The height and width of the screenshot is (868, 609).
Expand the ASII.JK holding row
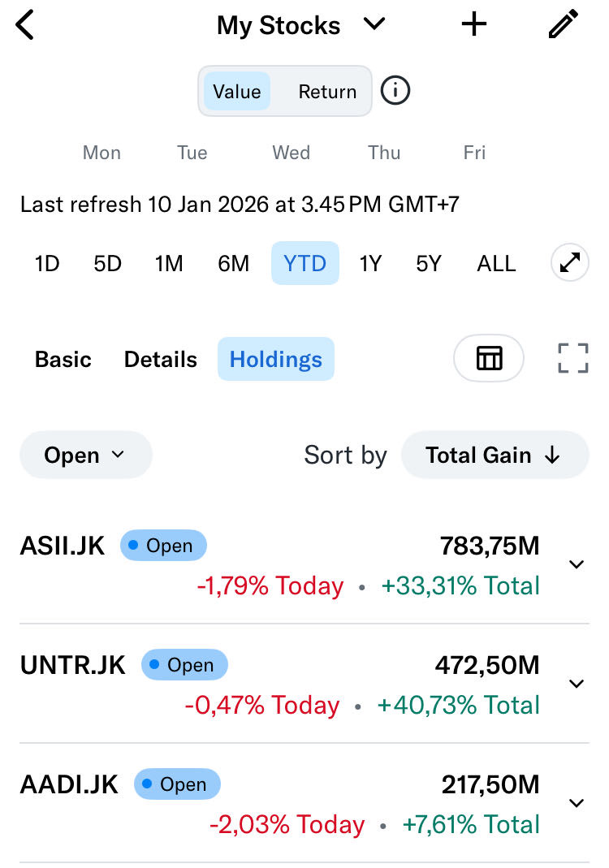pyautogui.click(x=577, y=564)
